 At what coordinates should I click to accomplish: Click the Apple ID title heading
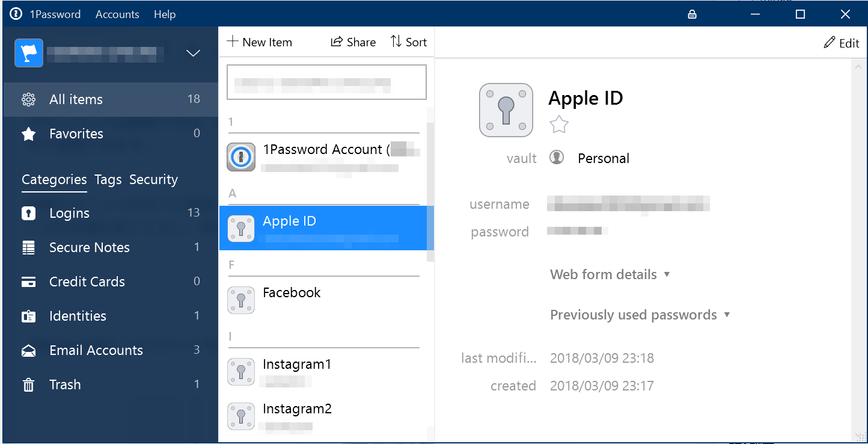585,98
